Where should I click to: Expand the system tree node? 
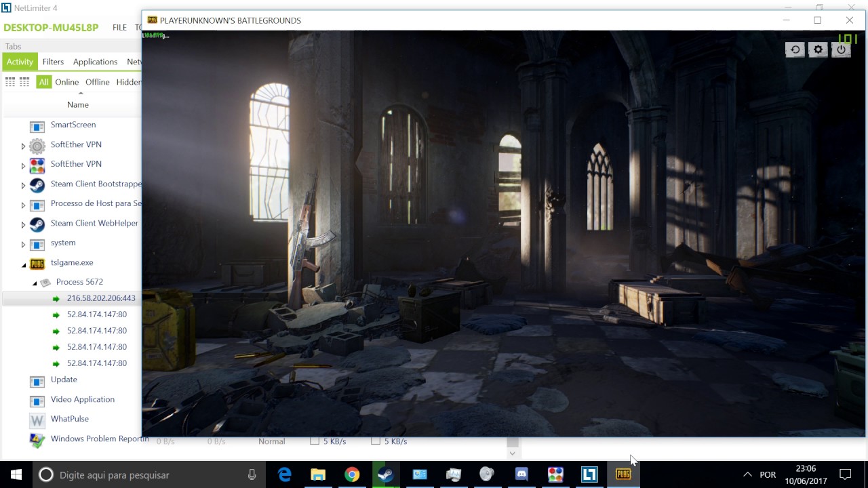click(x=23, y=245)
